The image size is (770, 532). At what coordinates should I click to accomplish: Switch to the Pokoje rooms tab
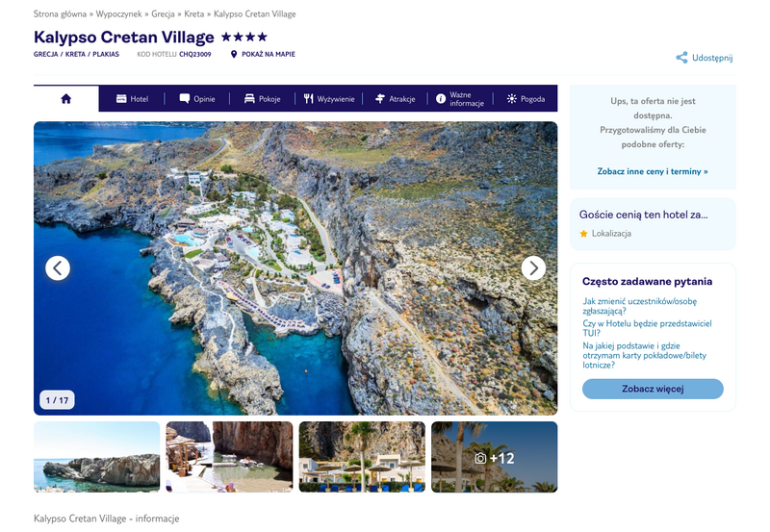tap(262, 99)
